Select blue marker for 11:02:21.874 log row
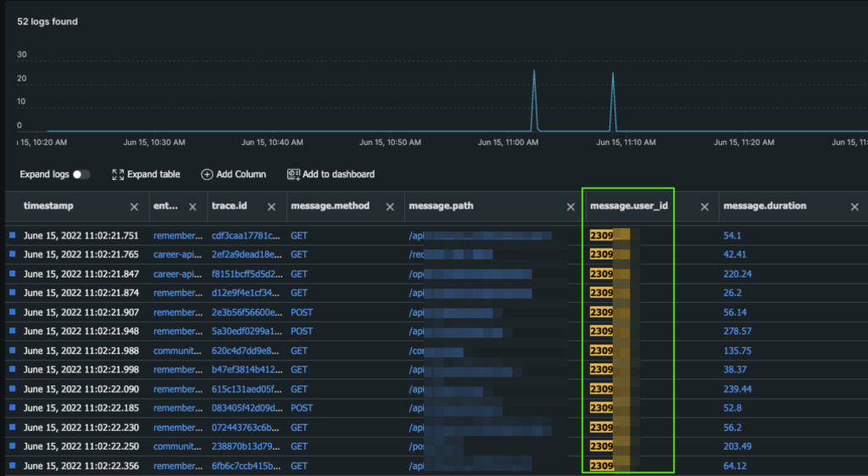The image size is (868, 476). point(12,292)
